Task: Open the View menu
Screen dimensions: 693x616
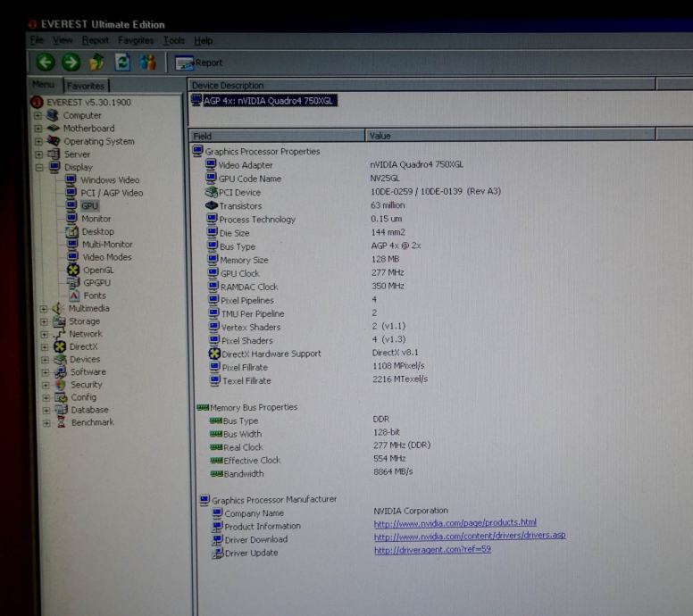Action: 63,40
